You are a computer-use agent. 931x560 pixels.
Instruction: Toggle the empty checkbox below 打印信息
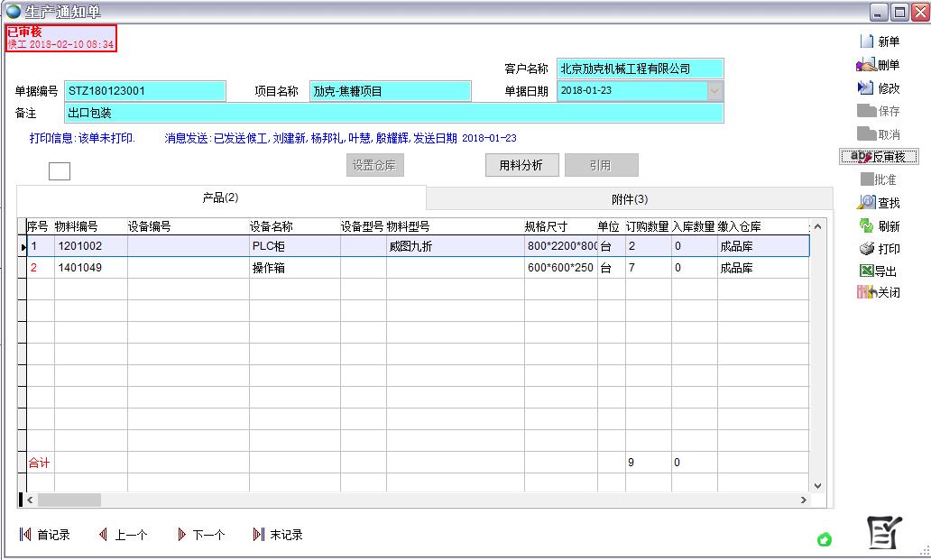coord(59,170)
